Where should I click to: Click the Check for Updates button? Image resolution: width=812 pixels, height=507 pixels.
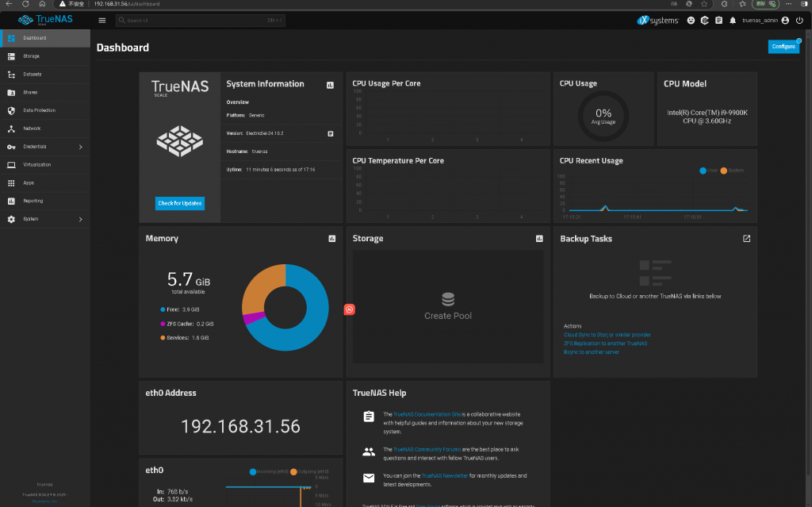pyautogui.click(x=180, y=203)
